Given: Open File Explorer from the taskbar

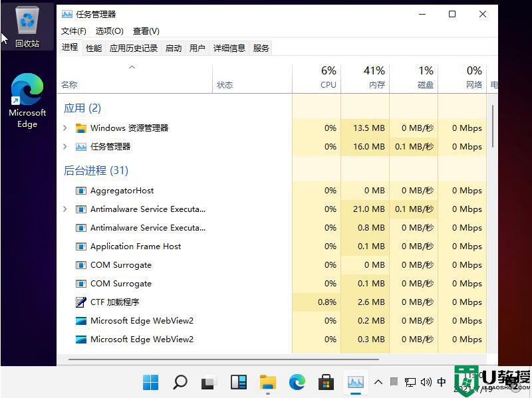Looking at the screenshot, I should (x=268, y=382).
